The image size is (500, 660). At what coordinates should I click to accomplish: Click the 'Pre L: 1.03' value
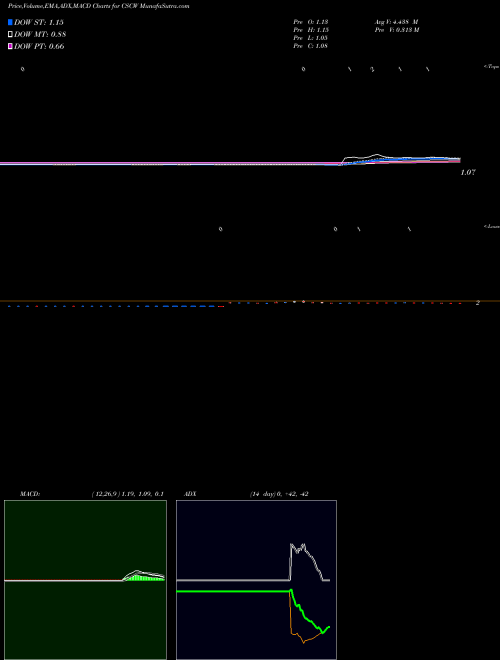(311, 38)
